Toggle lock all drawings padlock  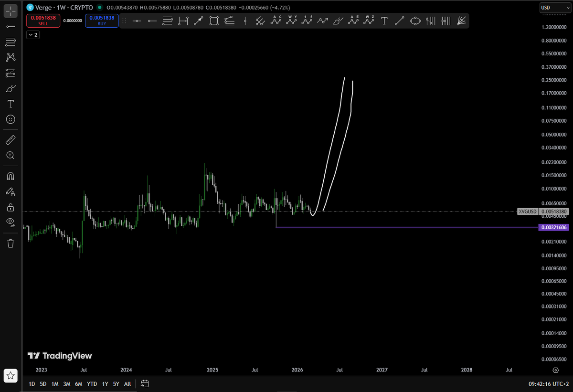tap(11, 207)
